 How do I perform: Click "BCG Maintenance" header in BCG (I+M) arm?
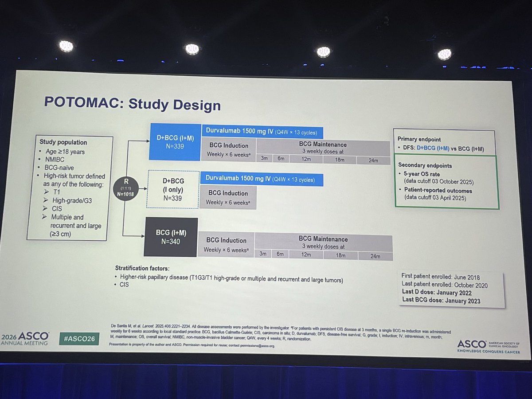point(324,242)
